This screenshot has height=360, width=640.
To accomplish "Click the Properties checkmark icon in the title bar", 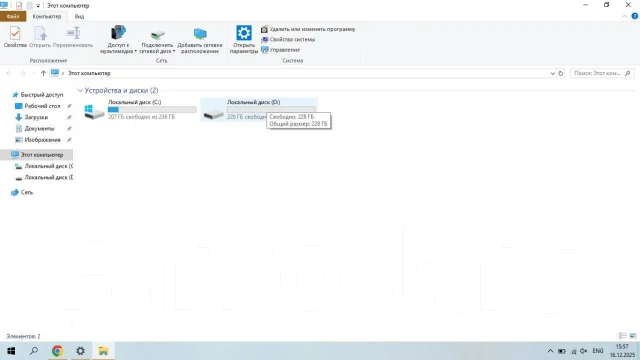I will click(19, 6).
